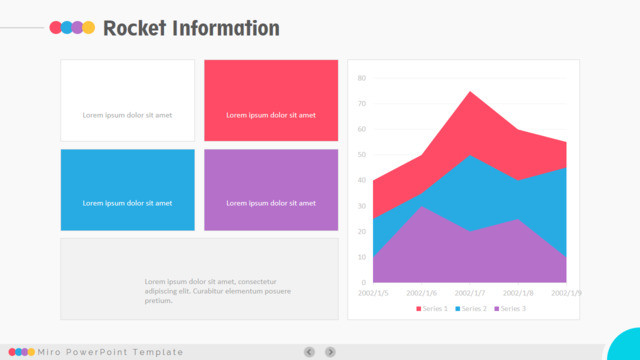Click the gray paragraph text box
640x360 pixels.
coord(200,279)
